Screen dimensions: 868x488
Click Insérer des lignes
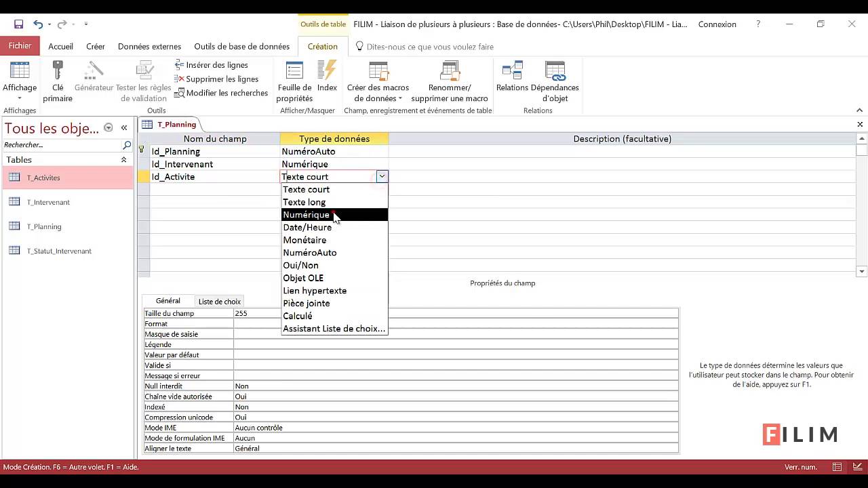212,65
